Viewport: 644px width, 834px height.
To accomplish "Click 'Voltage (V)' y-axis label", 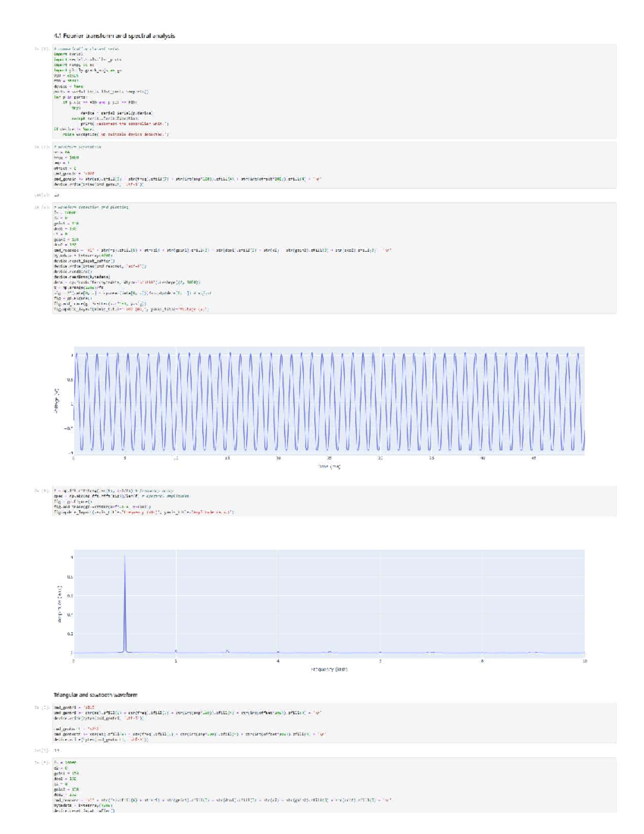I will pos(57,401).
